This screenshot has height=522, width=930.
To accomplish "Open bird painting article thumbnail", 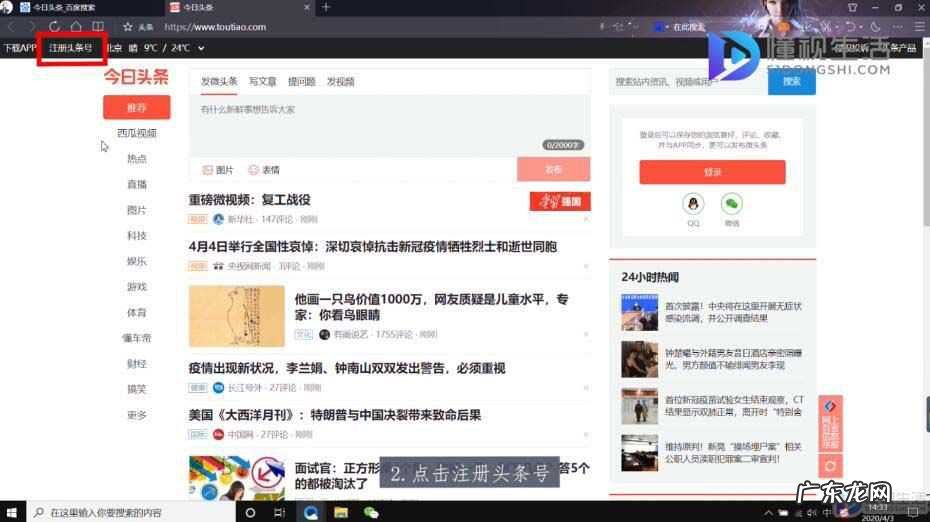I will pyautogui.click(x=237, y=316).
